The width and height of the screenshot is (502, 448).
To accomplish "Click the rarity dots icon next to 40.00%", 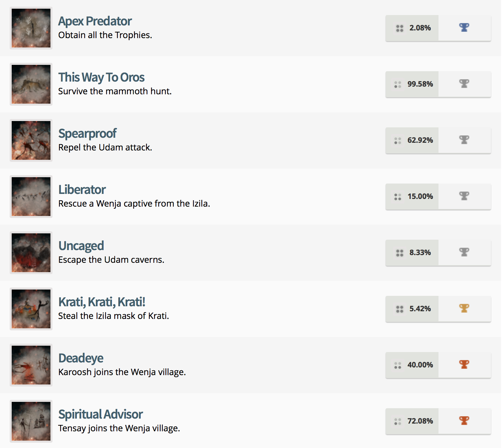I will pos(397,365).
